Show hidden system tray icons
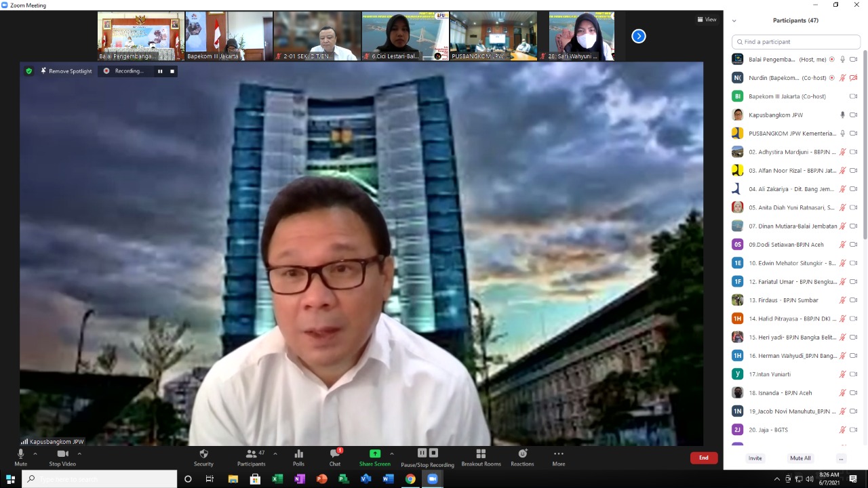This screenshot has width=868, height=488. (x=777, y=479)
